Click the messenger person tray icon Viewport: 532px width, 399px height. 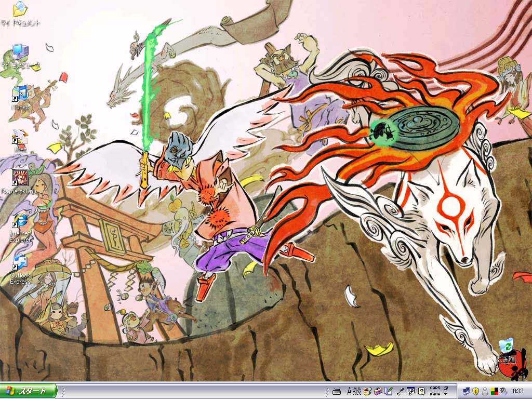[485, 391]
